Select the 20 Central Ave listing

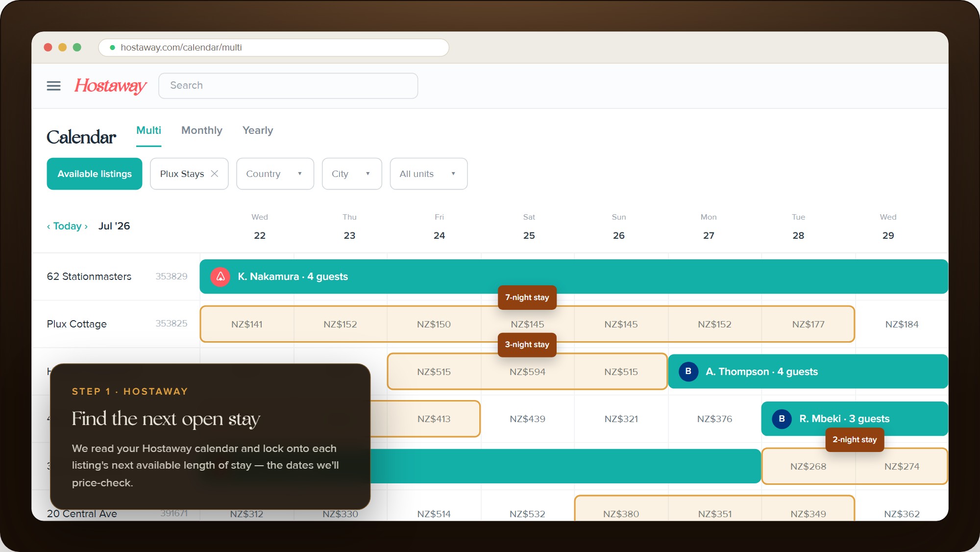tap(82, 514)
